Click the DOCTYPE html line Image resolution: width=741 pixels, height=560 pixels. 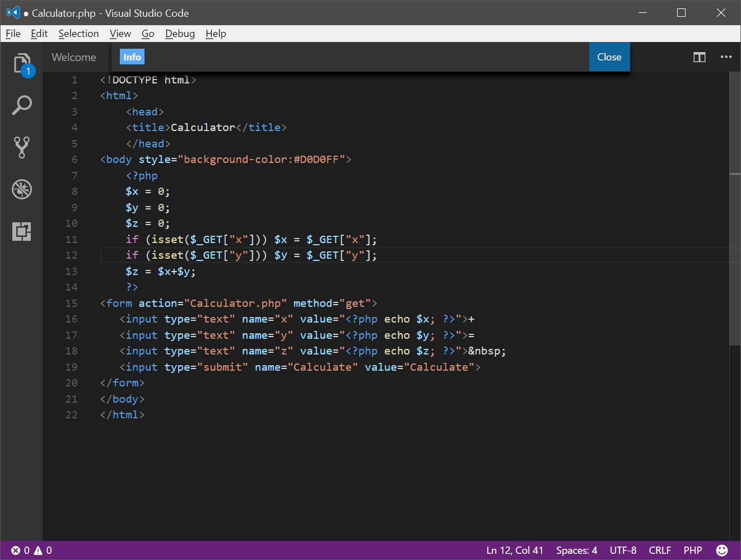click(x=148, y=80)
